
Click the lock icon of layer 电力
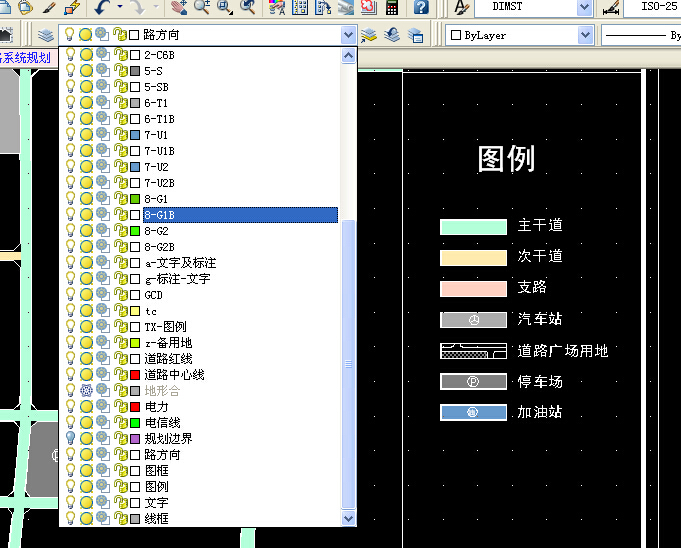coord(120,406)
